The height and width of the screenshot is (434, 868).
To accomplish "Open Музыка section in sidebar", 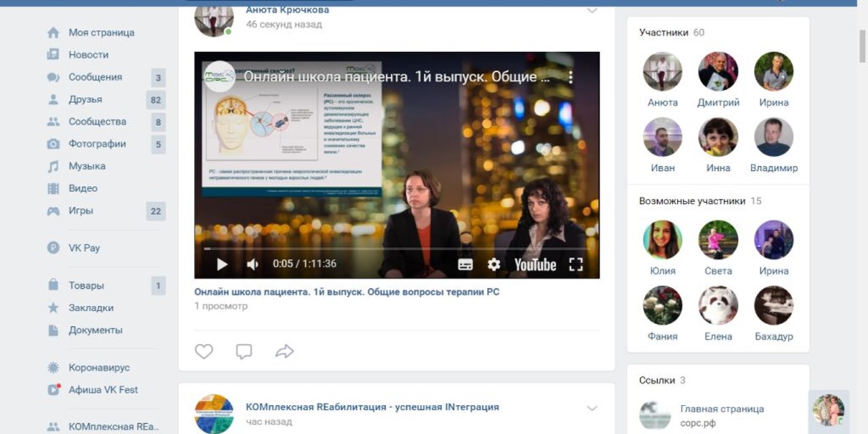I will click(87, 166).
